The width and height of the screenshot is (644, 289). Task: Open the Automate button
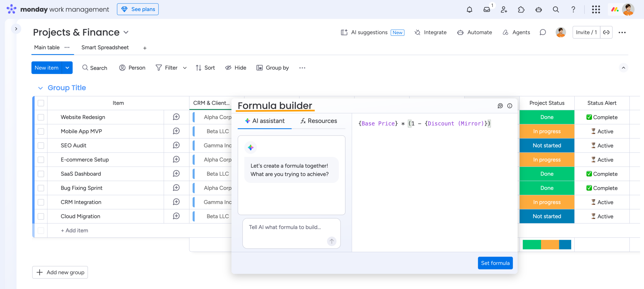474,32
